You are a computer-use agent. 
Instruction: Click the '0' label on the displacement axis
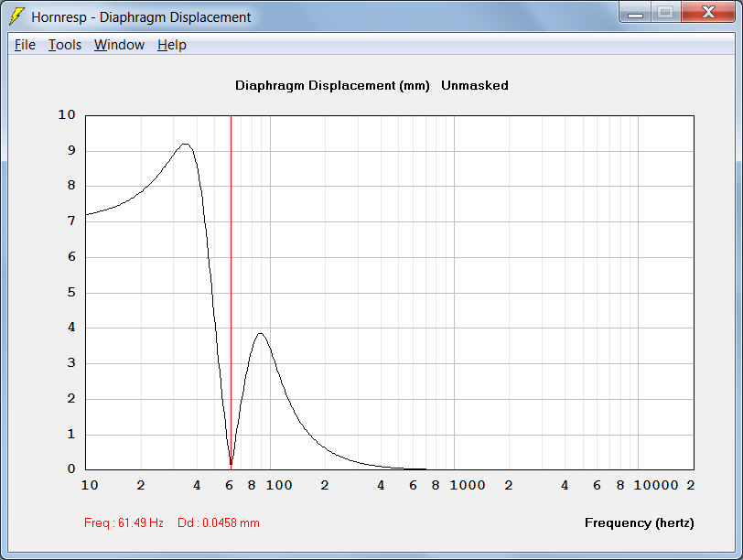(x=71, y=468)
